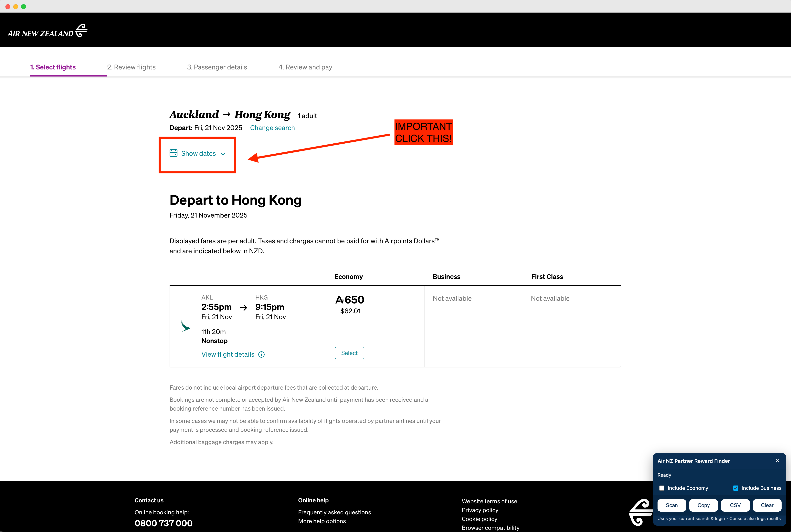Click the calendar icon beside Show dates
This screenshot has height=532, width=791.
[x=174, y=153]
